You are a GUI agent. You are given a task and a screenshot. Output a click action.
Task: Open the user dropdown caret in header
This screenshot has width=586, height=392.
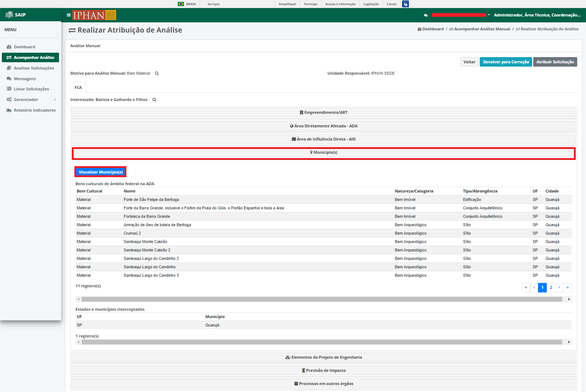coord(489,15)
